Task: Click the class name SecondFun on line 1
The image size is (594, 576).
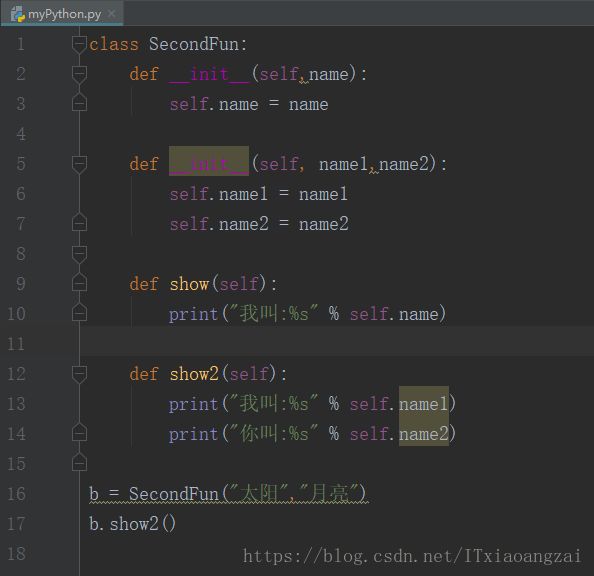Action: (194, 44)
